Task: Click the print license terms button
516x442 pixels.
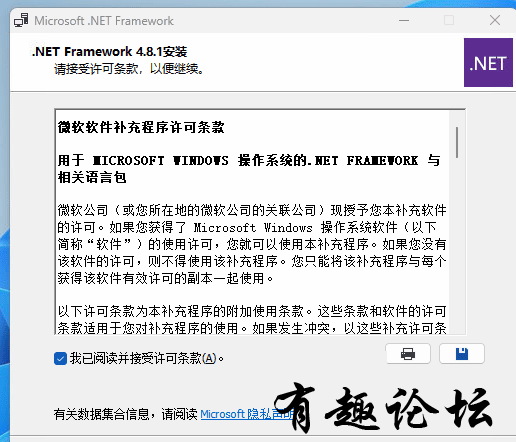Action: pos(408,354)
